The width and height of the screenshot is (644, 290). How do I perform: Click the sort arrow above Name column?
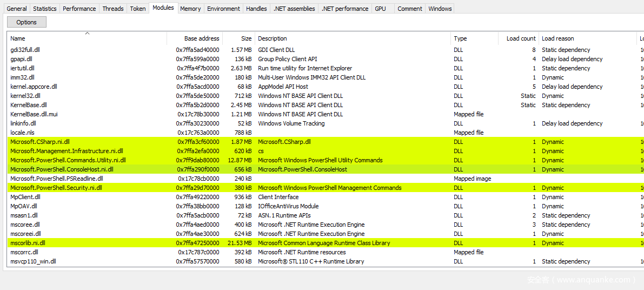[x=87, y=34]
